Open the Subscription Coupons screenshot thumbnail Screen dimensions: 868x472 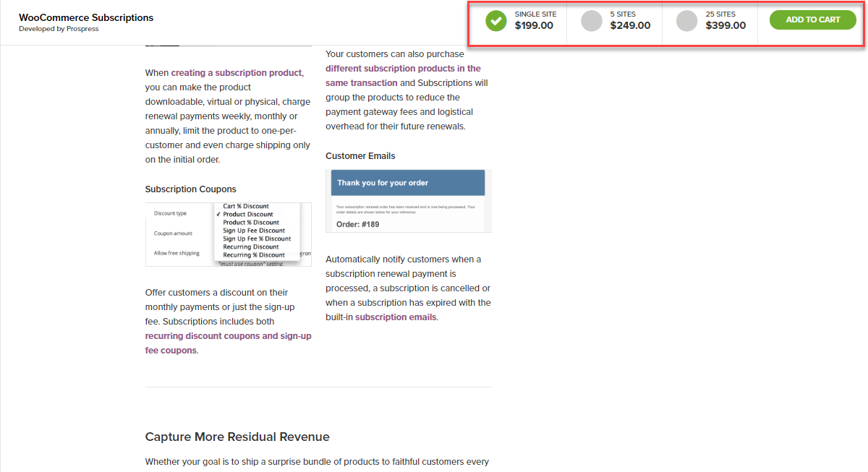(229, 235)
